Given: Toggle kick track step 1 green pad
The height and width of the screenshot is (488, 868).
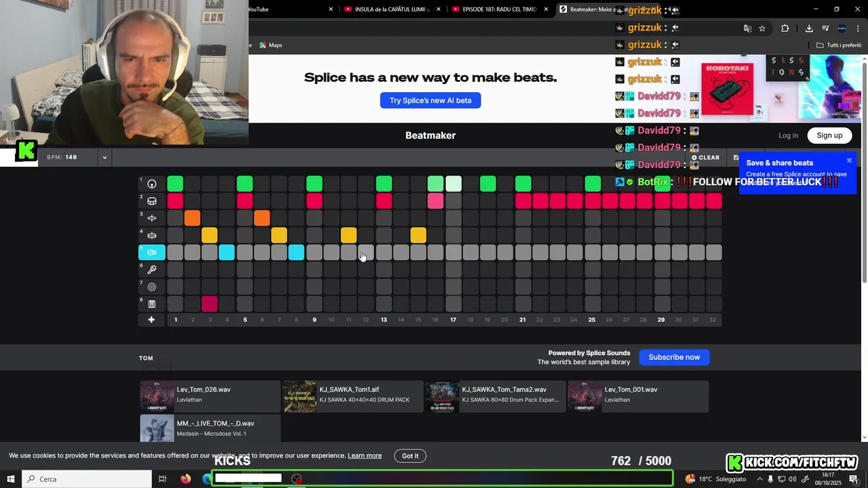Looking at the screenshot, I should [175, 184].
